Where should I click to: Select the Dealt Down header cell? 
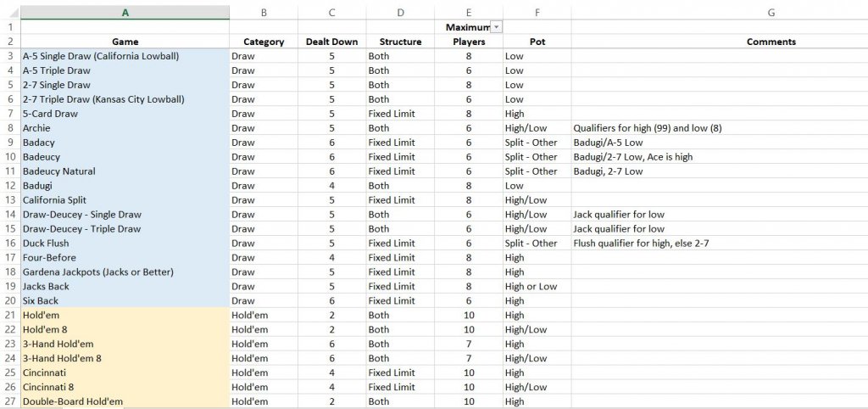click(331, 42)
